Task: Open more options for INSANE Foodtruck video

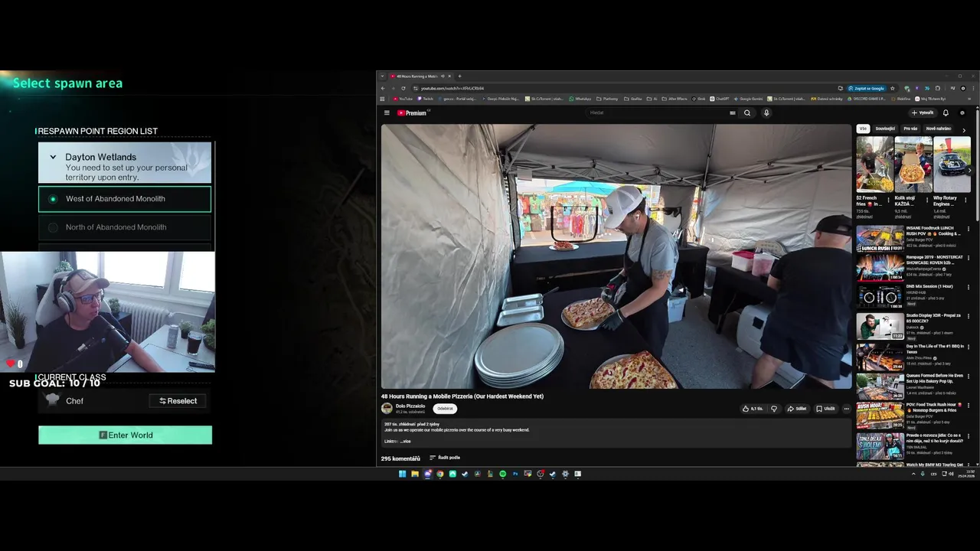Action: [969, 229]
